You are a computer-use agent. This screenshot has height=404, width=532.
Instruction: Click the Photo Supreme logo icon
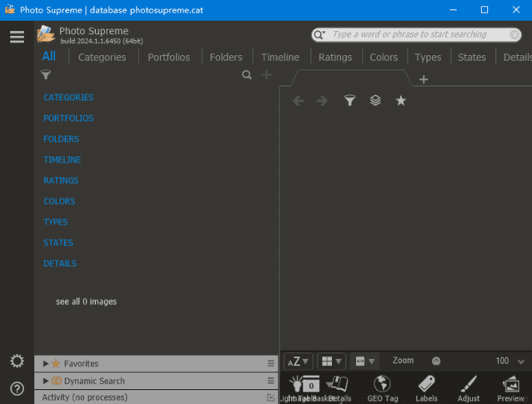(46, 34)
